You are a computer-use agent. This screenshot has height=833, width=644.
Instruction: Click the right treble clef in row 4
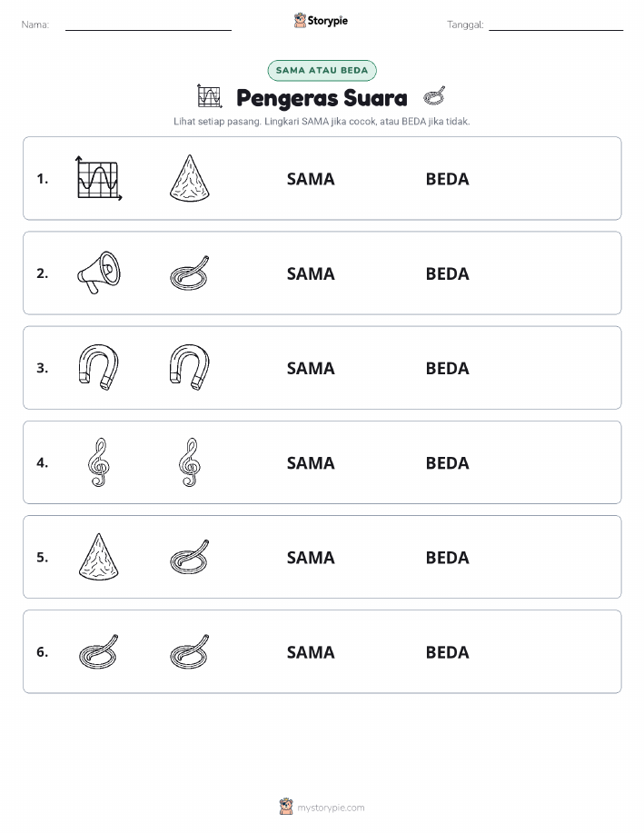[x=190, y=462]
